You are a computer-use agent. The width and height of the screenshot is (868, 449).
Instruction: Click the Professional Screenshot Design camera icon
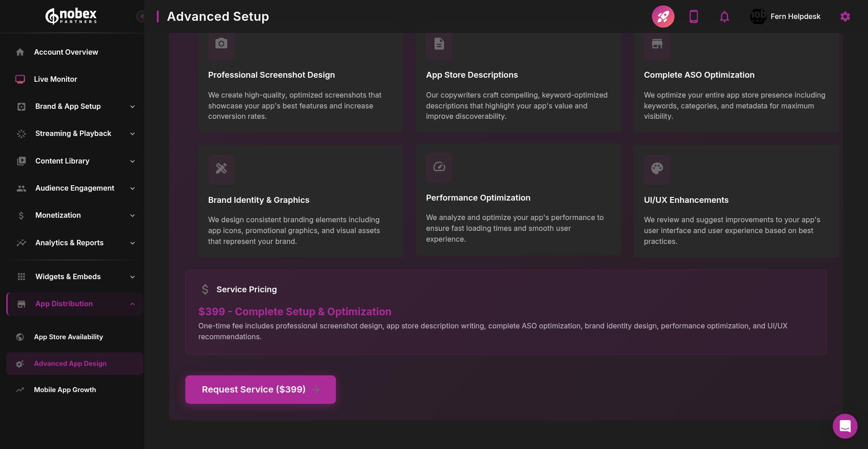click(221, 43)
